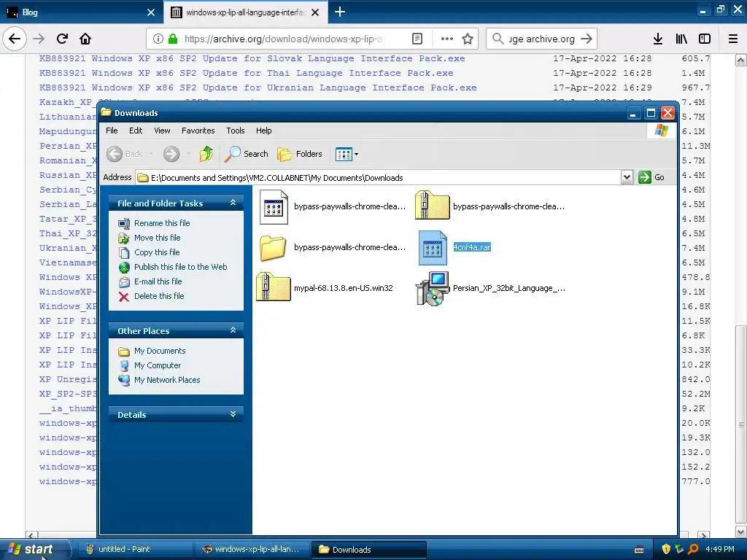Open the Firefox Downloads arrow button

pos(658,39)
